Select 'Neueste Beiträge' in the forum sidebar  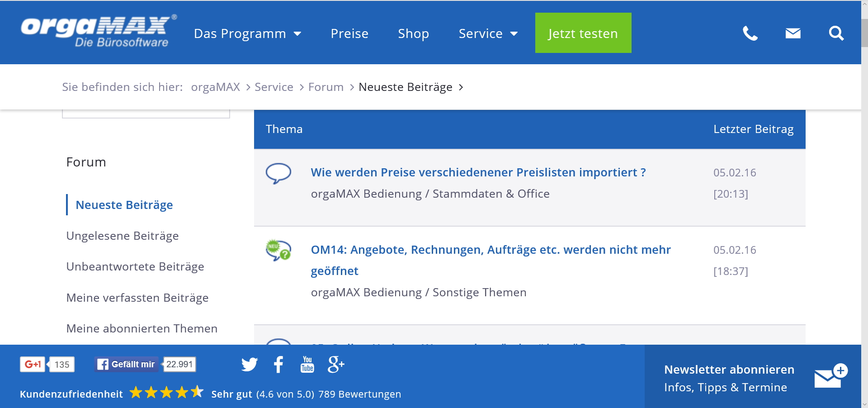[x=124, y=205]
